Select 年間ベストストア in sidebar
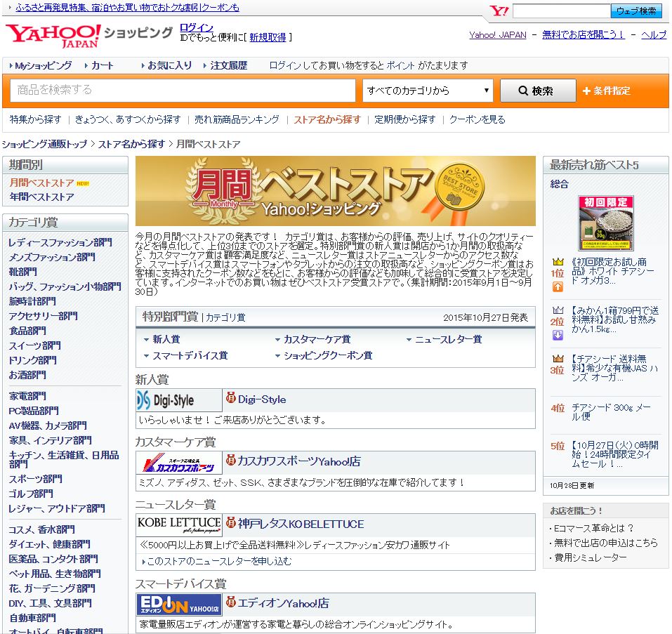The width and height of the screenshot is (672, 634). click(41, 197)
